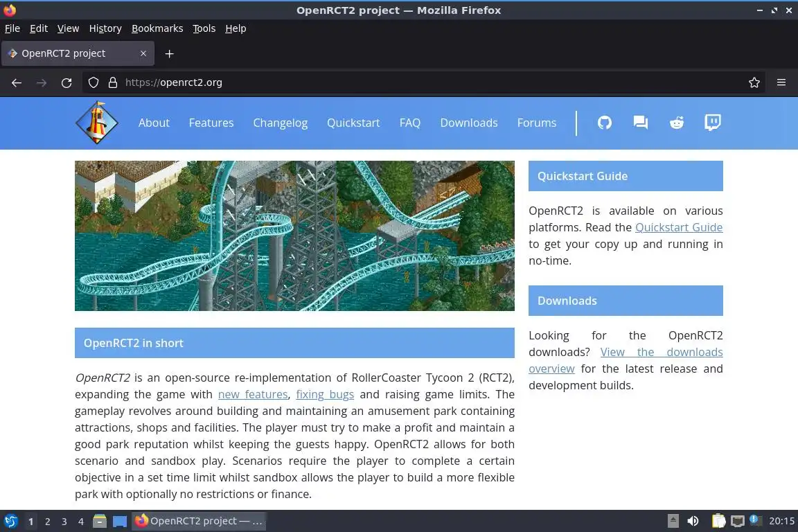798x532 pixels.
Task: Select the OpenRCT2 project browser tab
Action: [x=78, y=53]
